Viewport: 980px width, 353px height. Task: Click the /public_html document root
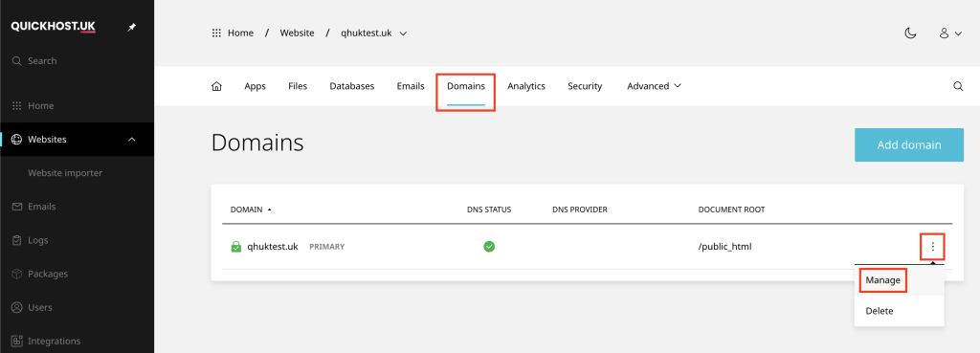725,247
